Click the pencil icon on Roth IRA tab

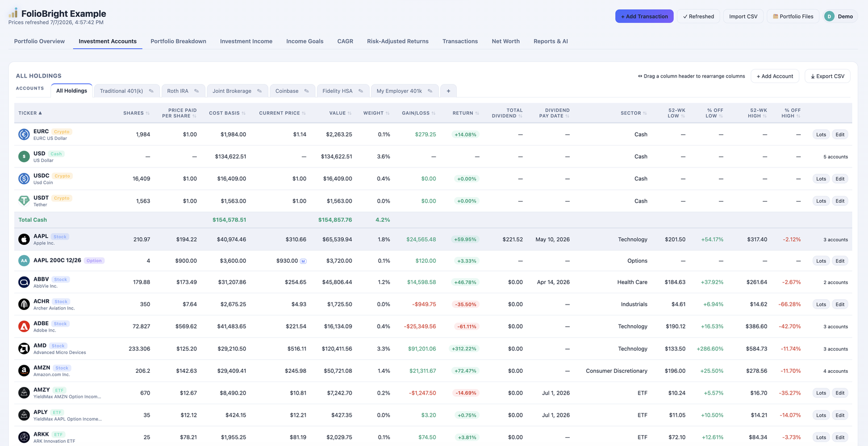tap(196, 91)
